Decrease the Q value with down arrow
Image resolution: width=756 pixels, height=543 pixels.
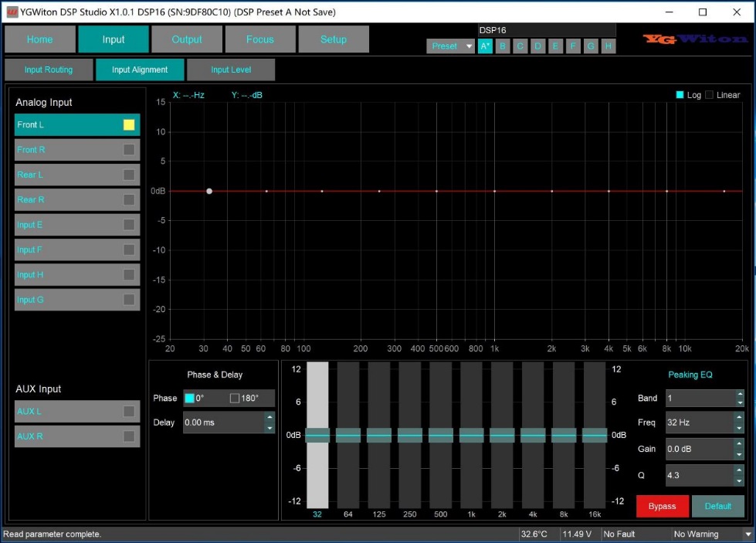(x=740, y=480)
